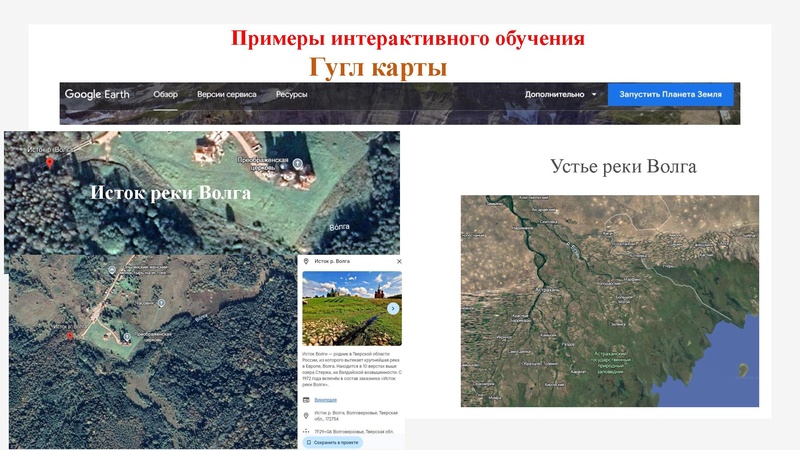This screenshot has width=800, height=450.
Task: Click the Запустить Планета Земля button
Action: [670, 94]
